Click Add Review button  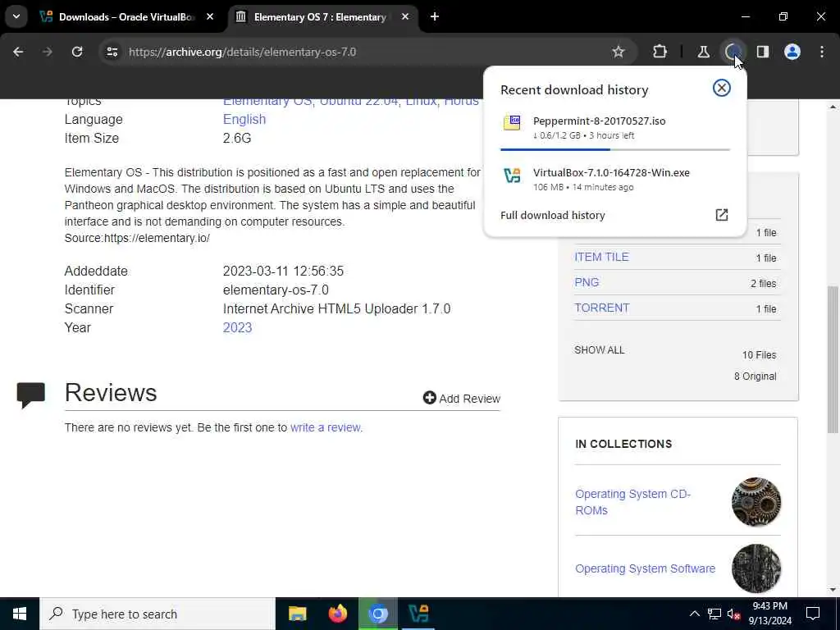click(461, 398)
